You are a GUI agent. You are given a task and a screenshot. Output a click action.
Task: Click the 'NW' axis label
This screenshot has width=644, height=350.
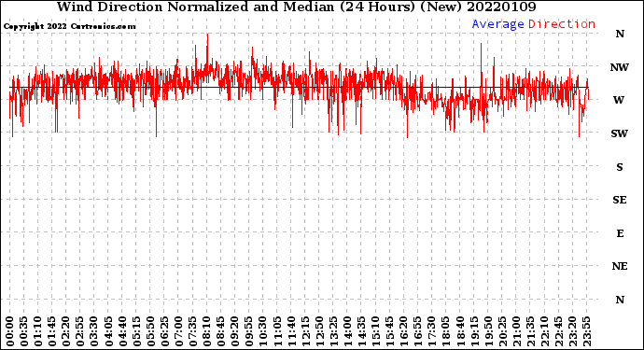620,67
